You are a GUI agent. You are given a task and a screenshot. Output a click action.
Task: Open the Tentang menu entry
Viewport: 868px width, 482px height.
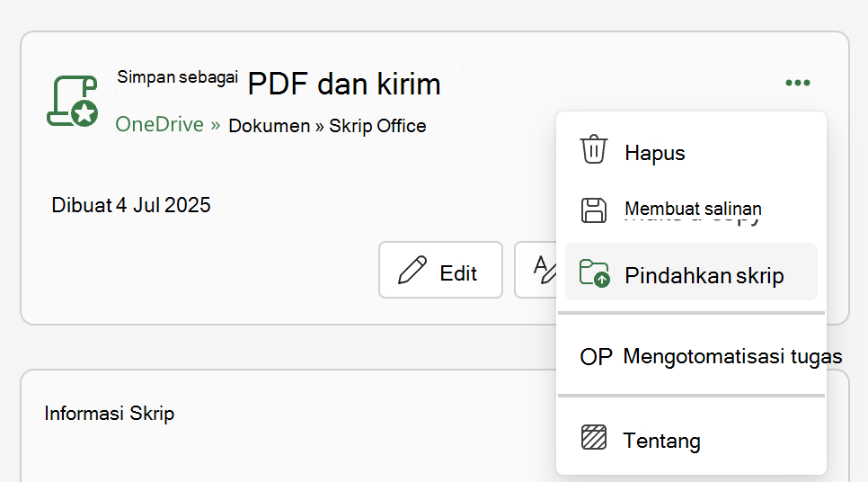pos(691,440)
